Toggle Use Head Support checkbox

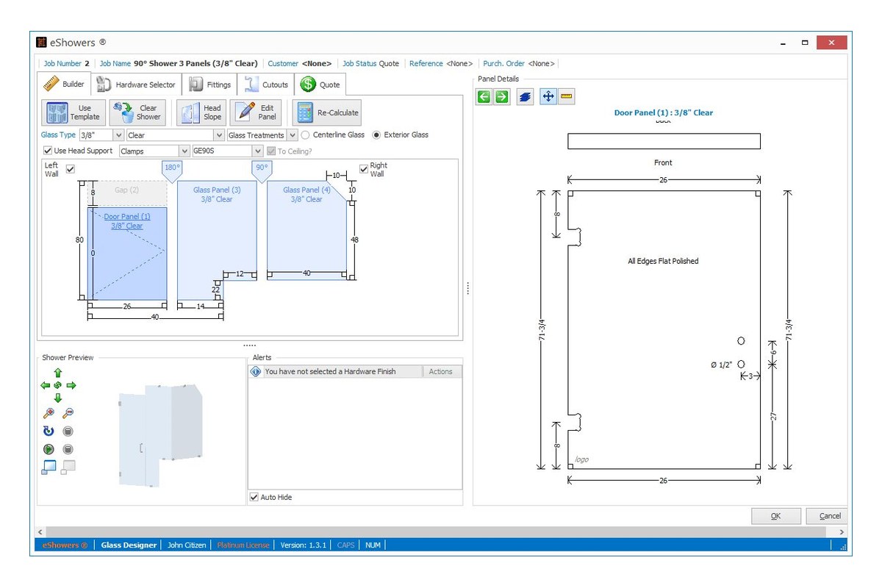(48, 151)
